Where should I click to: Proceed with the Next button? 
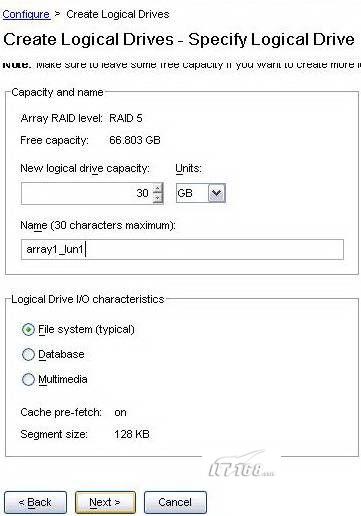pos(105,502)
